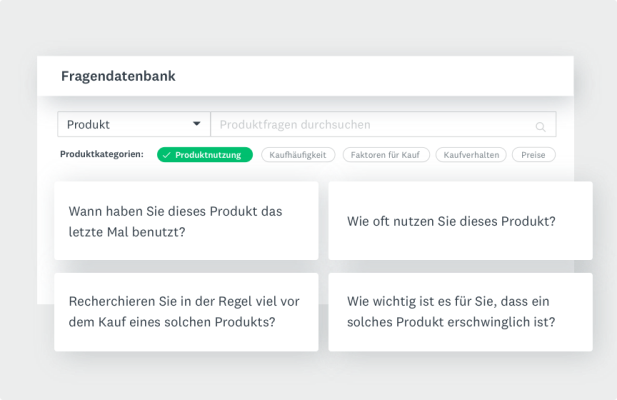Click the magnifying glass search icon
617x400 pixels.
pyautogui.click(x=541, y=127)
